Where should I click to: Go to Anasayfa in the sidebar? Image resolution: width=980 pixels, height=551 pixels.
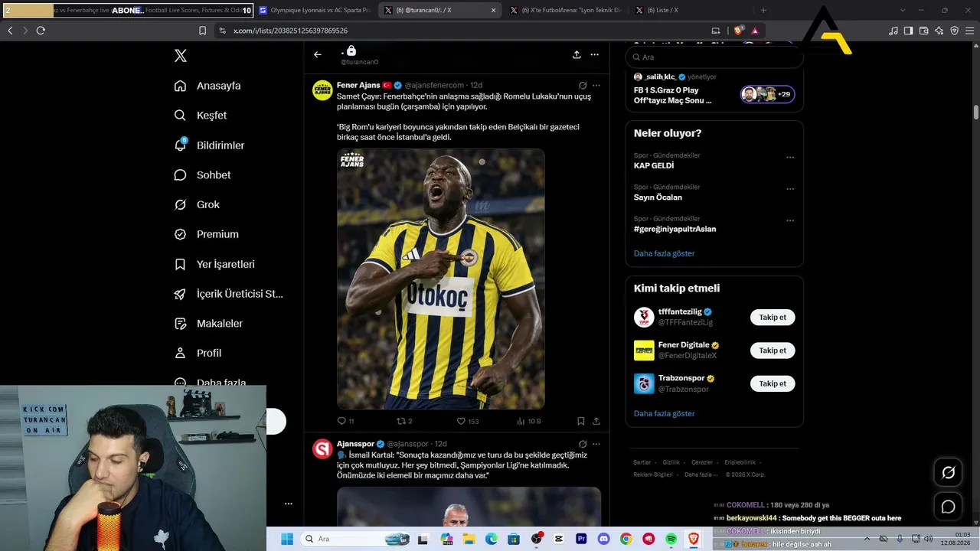pos(208,86)
